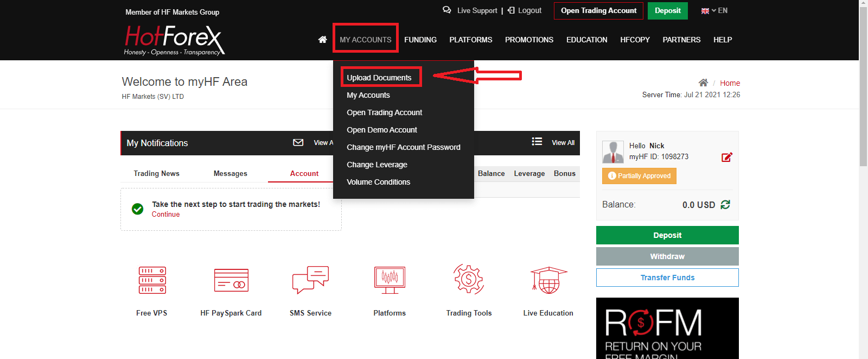The image size is (868, 359).
Task: Click the edit profile pencil icon
Action: coord(727,157)
